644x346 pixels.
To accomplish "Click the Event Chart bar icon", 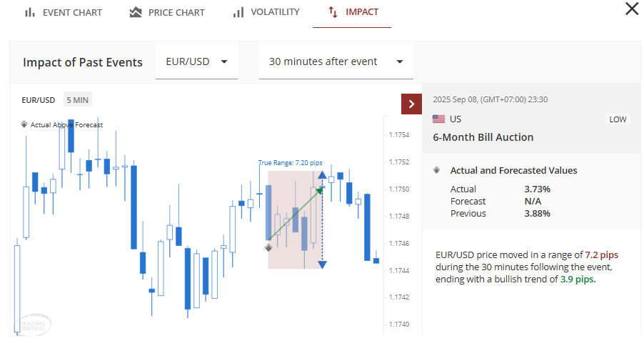I will point(30,12).
